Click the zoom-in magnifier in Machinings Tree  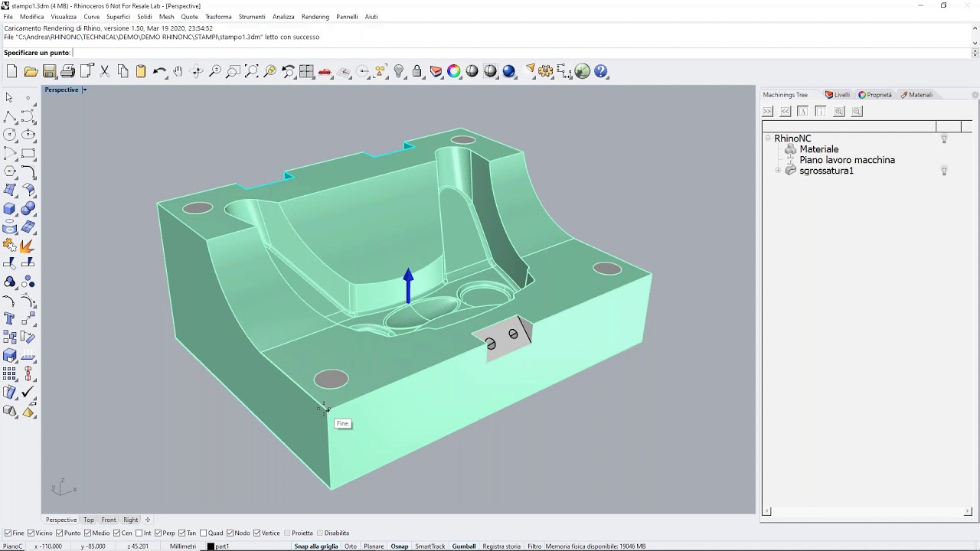tap(838, 111)
